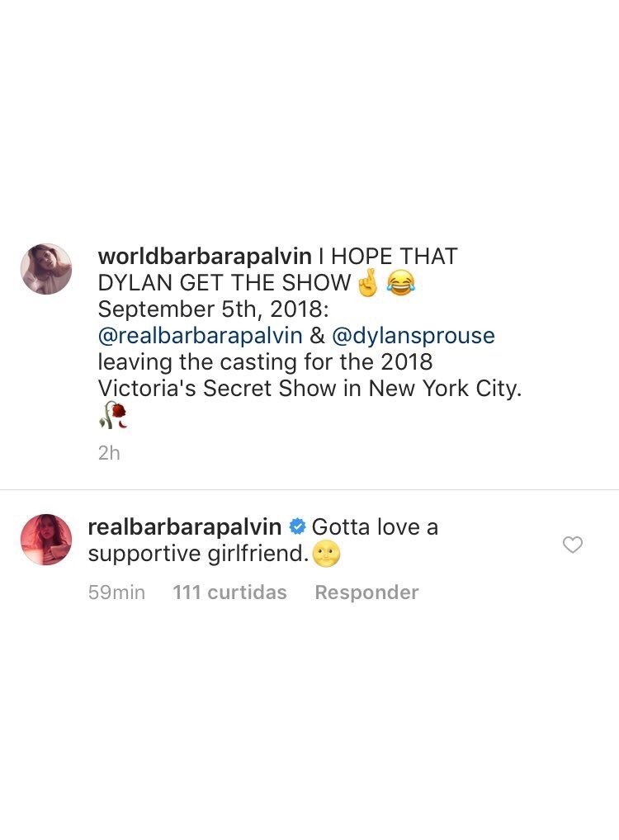Tap the wilted rose emoji
619x840 pixels.
click(x=114, y=415)
